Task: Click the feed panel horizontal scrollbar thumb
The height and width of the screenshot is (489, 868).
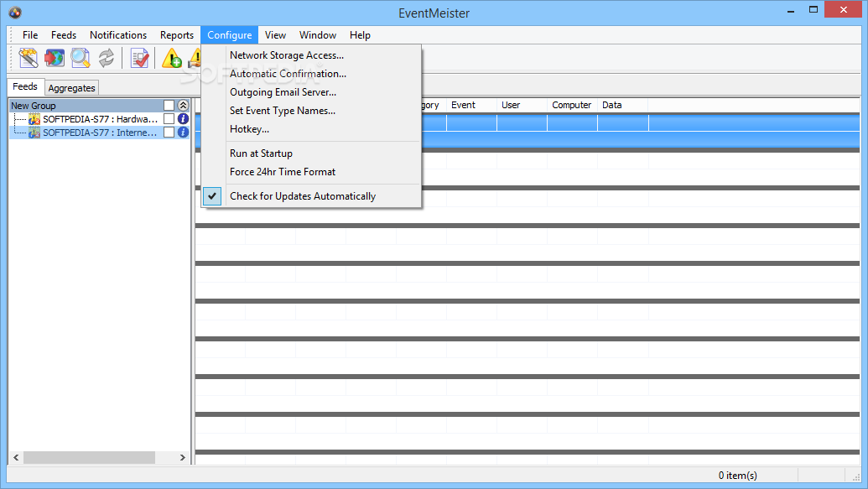Action: pyautogui.click(x=89, y=457)
